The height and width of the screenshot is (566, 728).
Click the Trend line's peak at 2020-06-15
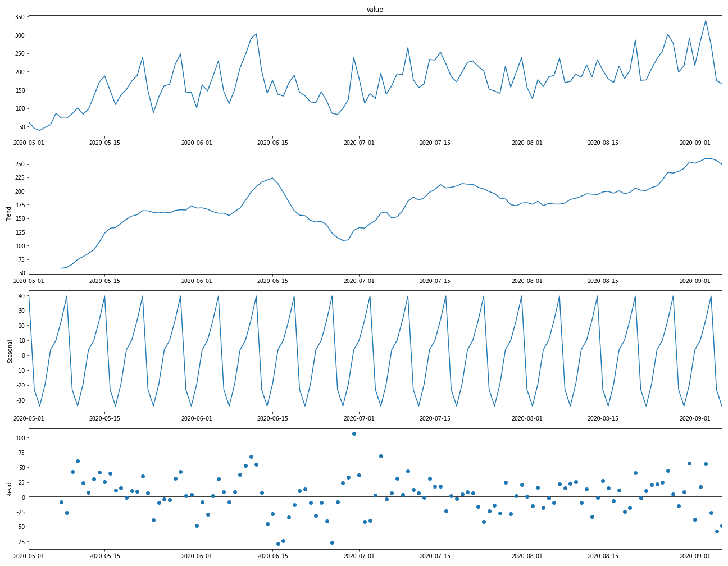tap(272, 178)
